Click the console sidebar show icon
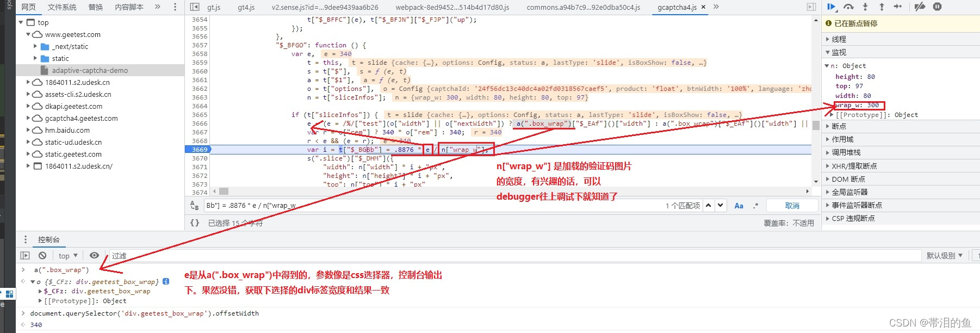This screenshot has width=980, height=333. pyautogui.click(x=25, y=256)
